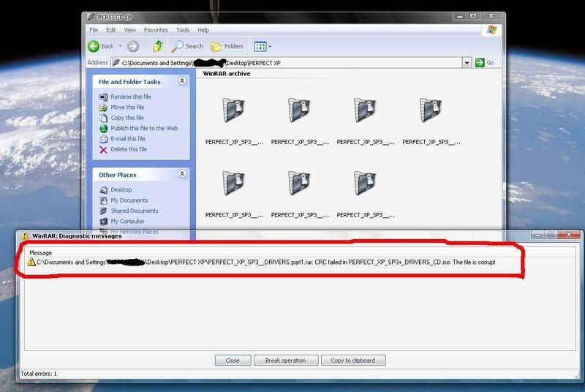Open the Edit menu
This screenshot has width=585, height=392.
pos(111,30)
